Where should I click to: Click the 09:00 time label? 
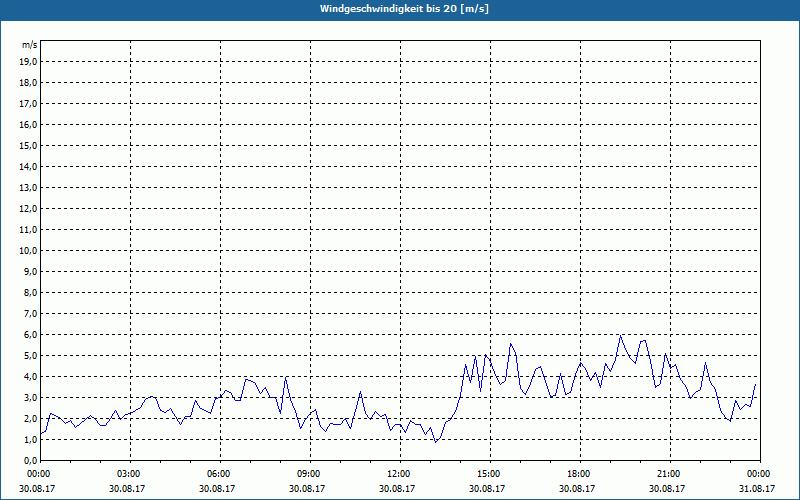308,474
